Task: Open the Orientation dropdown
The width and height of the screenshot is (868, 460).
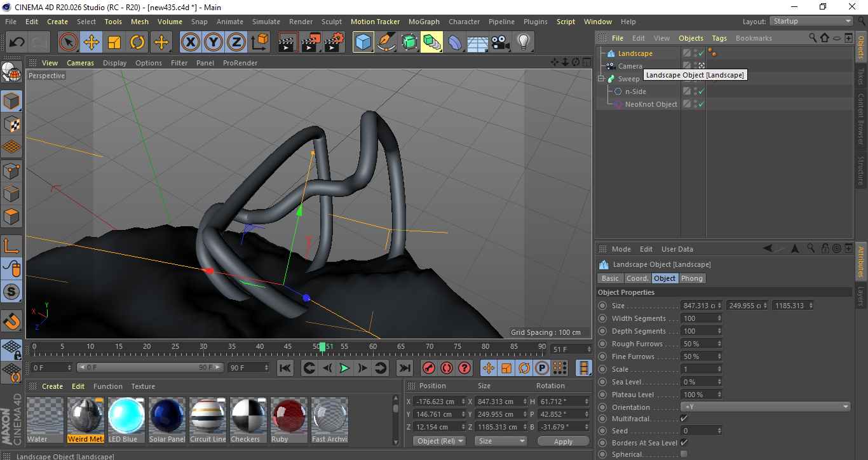Action: click(x=766, y=407)
